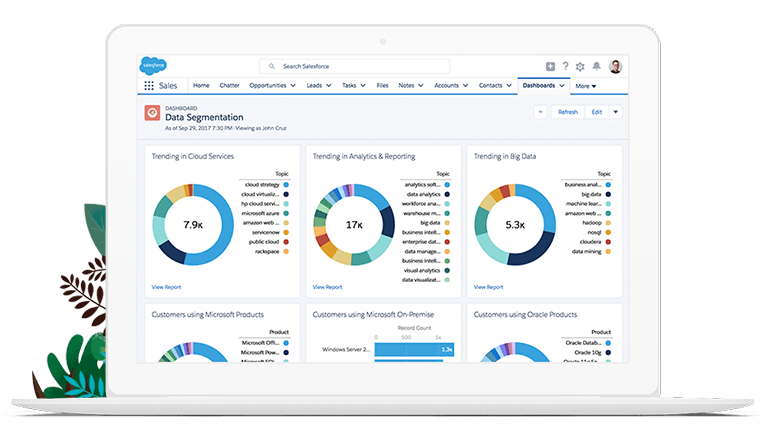Image resolution: width=768 pixels, height=448 pixels.
Task: Open the Accounts tab
Action: point(446,85)
